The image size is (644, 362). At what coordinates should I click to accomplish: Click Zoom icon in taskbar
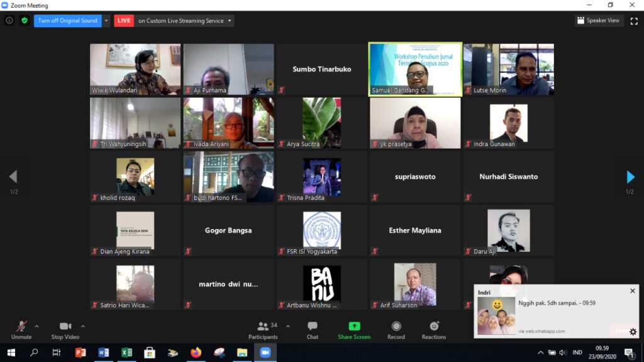click(x=265, y=353)
